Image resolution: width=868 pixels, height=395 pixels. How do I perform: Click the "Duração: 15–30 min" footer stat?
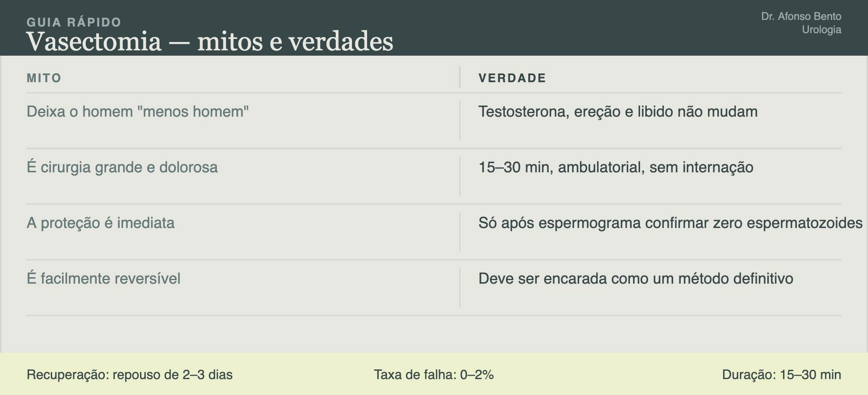click(x=781, y=375)
